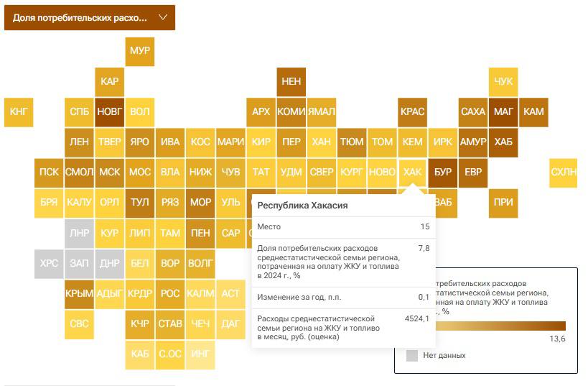Select the МУР region tile
Image resolution: width=588 pixels, height=386 pixels.
pos(140,52)
